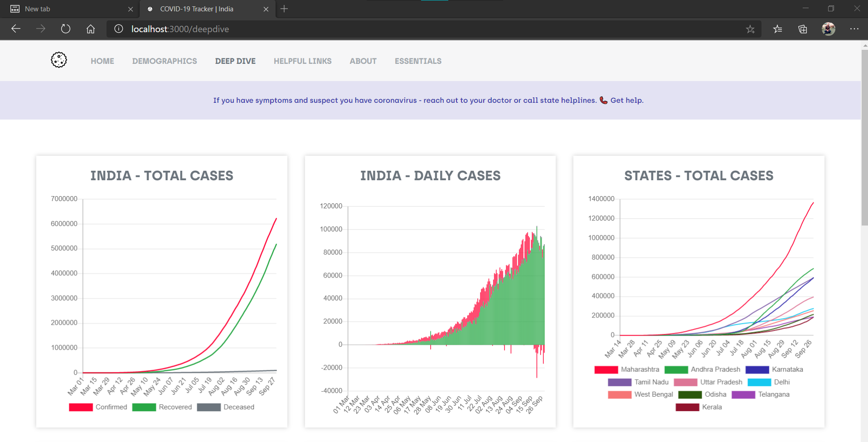Click the virus logo in site navbar
Viewport: 868px width, 442px height.
[59, 60]
